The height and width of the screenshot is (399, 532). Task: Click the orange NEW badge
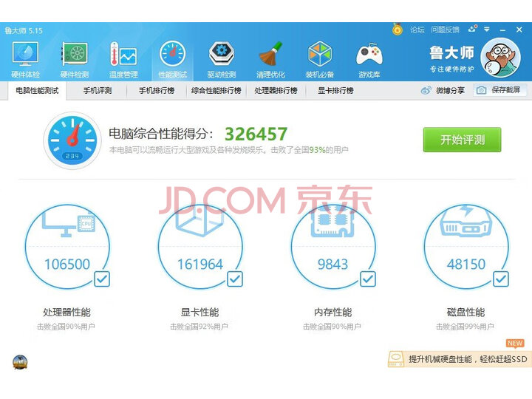tap(515, 343)
